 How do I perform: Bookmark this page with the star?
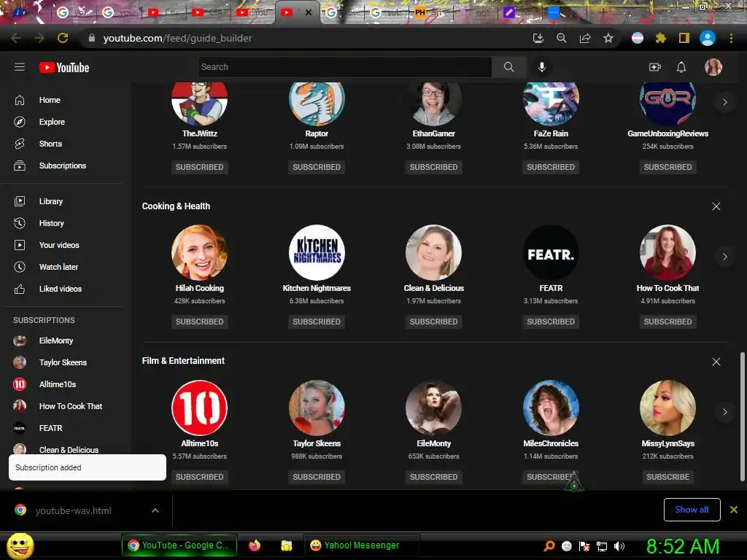point(608,38)
